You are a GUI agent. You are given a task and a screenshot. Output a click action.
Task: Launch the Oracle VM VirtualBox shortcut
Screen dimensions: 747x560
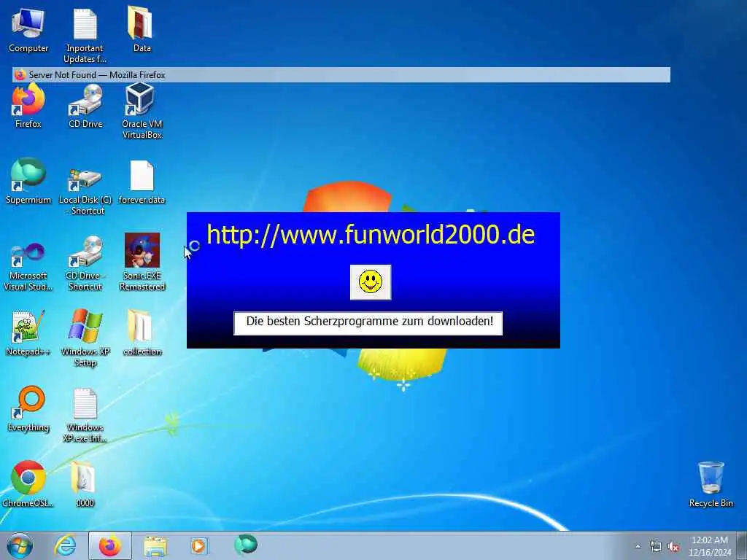[142, 112]
